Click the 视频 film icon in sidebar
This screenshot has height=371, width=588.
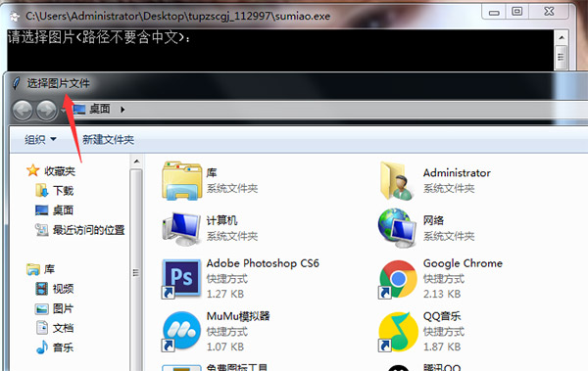(41, 289)
